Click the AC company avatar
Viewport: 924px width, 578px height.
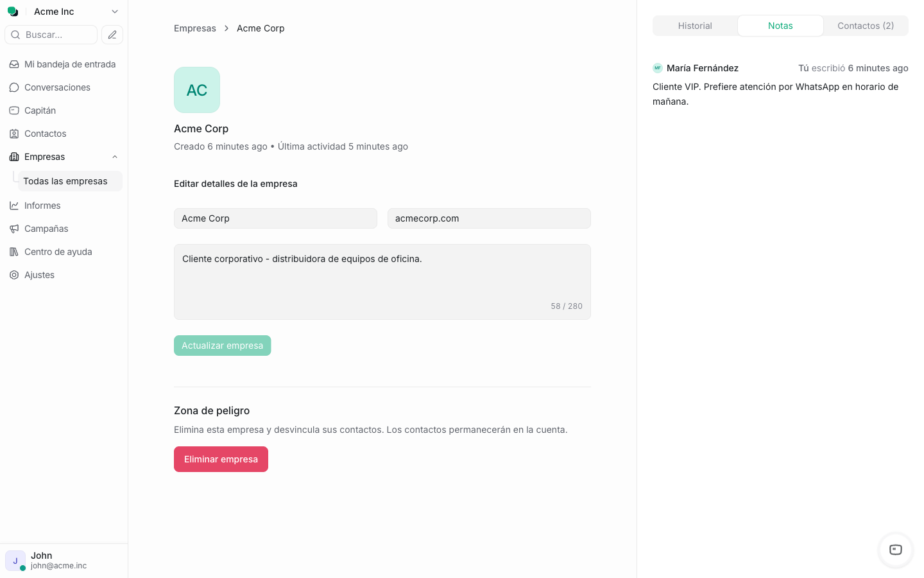(197, 90)
